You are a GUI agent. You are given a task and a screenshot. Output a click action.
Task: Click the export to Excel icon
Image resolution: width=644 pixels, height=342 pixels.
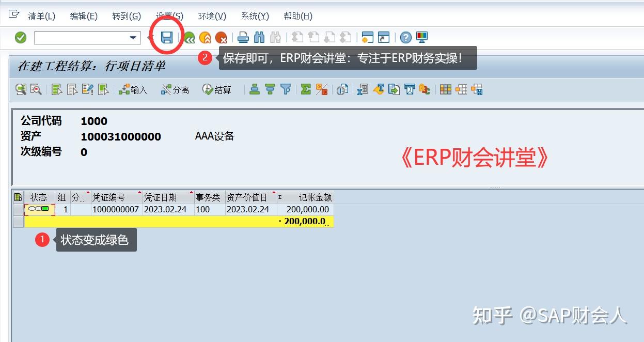(x=362, y=89)
